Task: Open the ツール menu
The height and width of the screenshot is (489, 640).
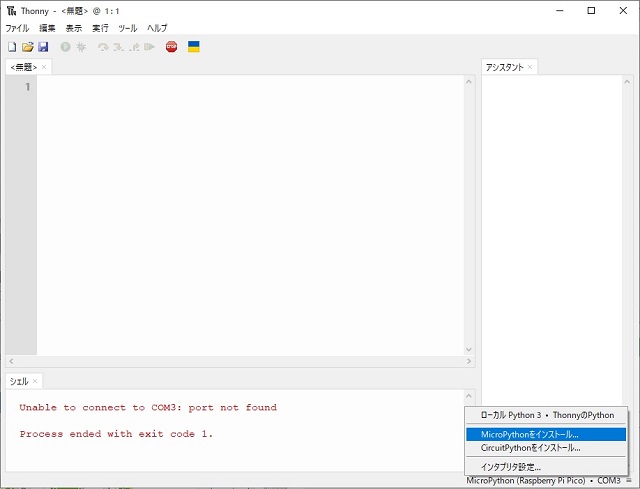Action: 128,28
